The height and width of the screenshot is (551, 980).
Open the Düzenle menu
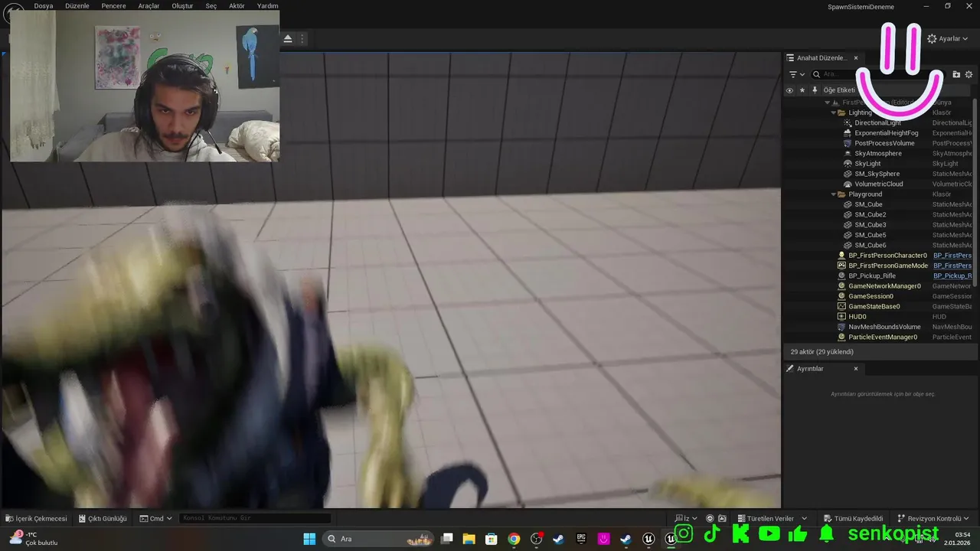pyautogui.click(x=77, y=5)
